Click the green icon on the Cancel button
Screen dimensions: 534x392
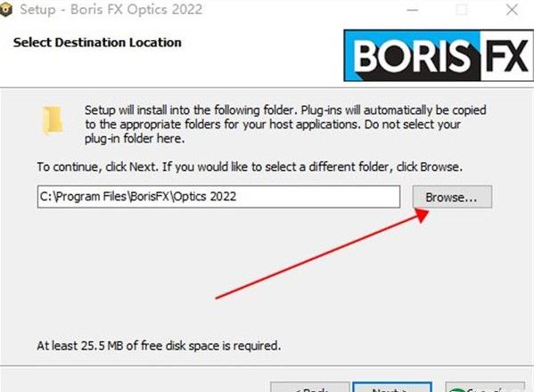click(x=456, y=389)
